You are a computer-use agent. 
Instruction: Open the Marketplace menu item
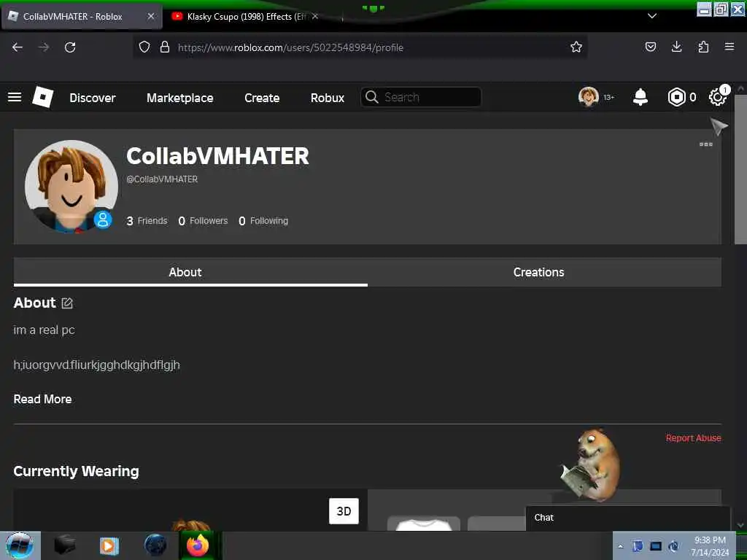(180, 98)
